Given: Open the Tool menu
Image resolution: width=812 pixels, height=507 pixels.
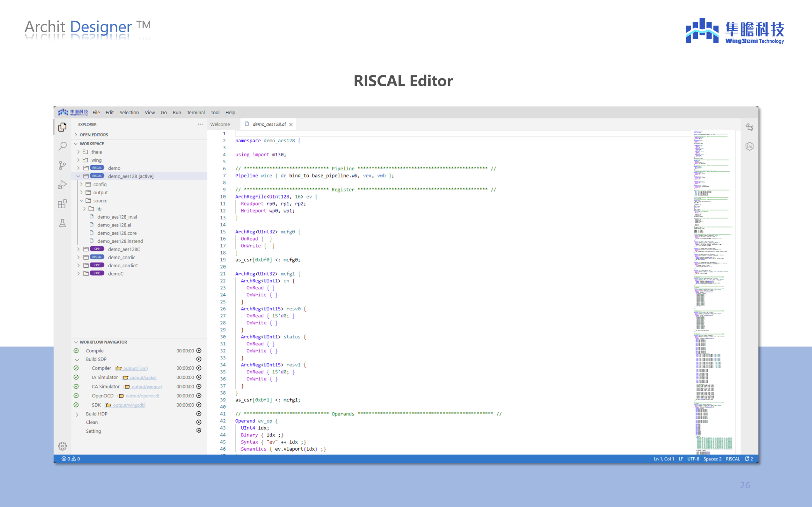Looking at the screenshot, I should click(x=215, y=113).
